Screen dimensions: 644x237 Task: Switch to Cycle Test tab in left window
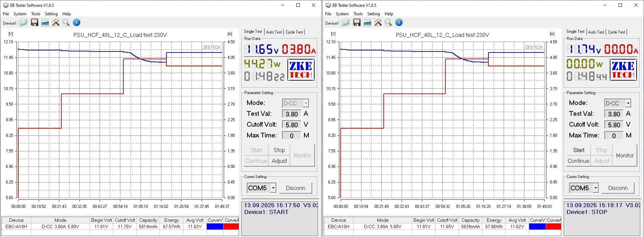click(294, 32)
